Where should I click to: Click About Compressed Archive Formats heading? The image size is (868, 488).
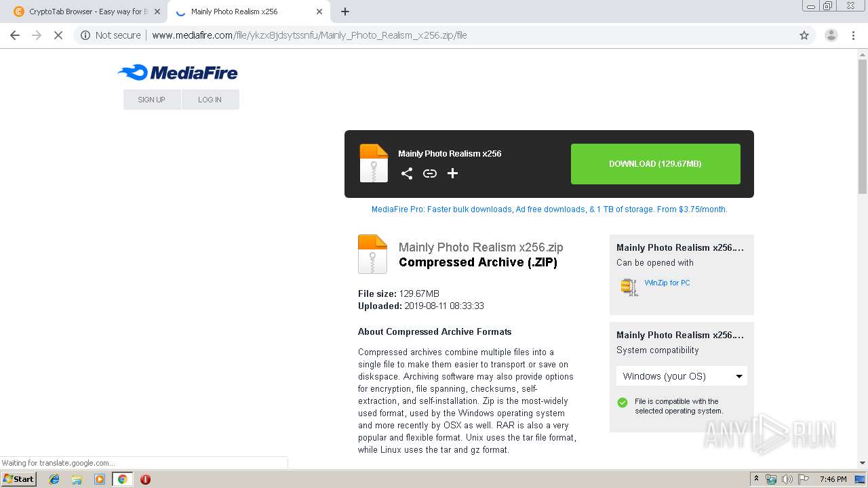(435, 331)
